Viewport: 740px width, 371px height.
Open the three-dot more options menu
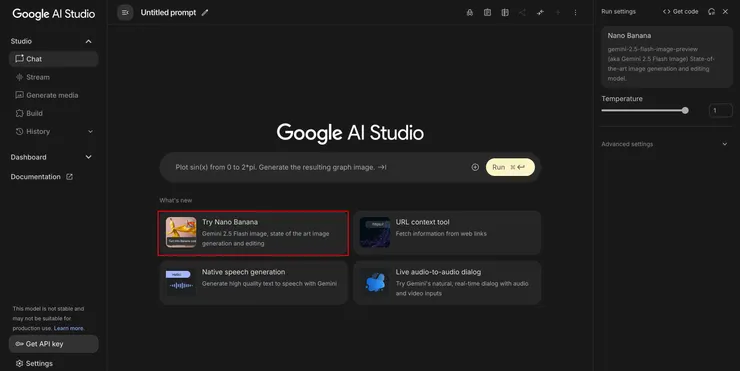point(575,13)
